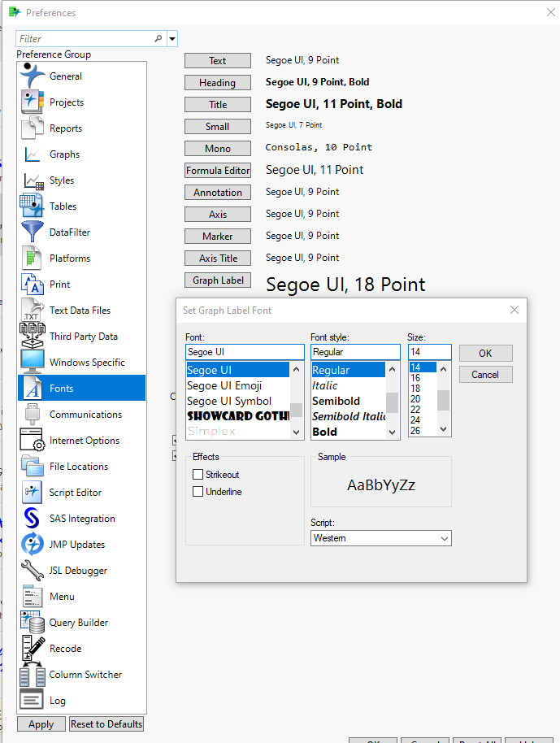Open the Styles preference icon
The image size is (560, 743).
pos(33,180)
